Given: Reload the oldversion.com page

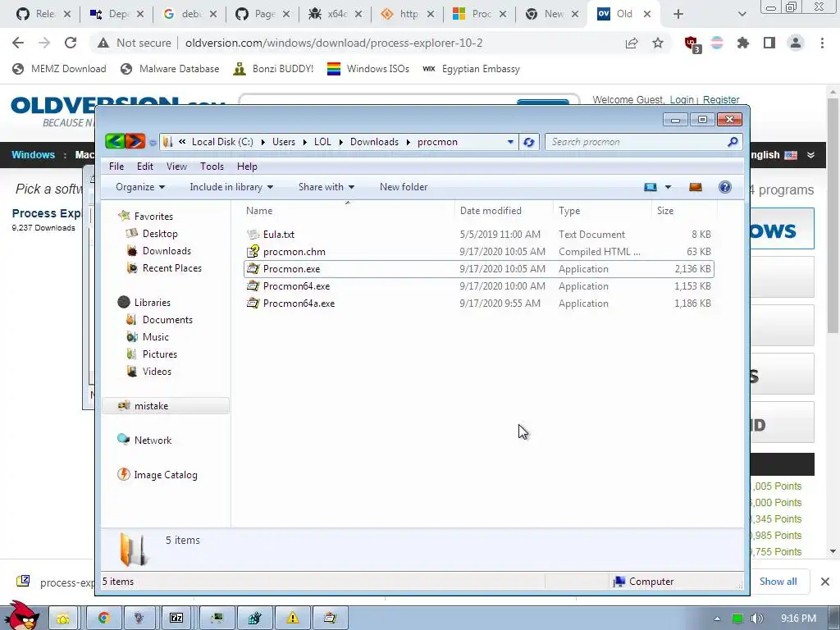Looking at the screenshot, I should (71, 43).
